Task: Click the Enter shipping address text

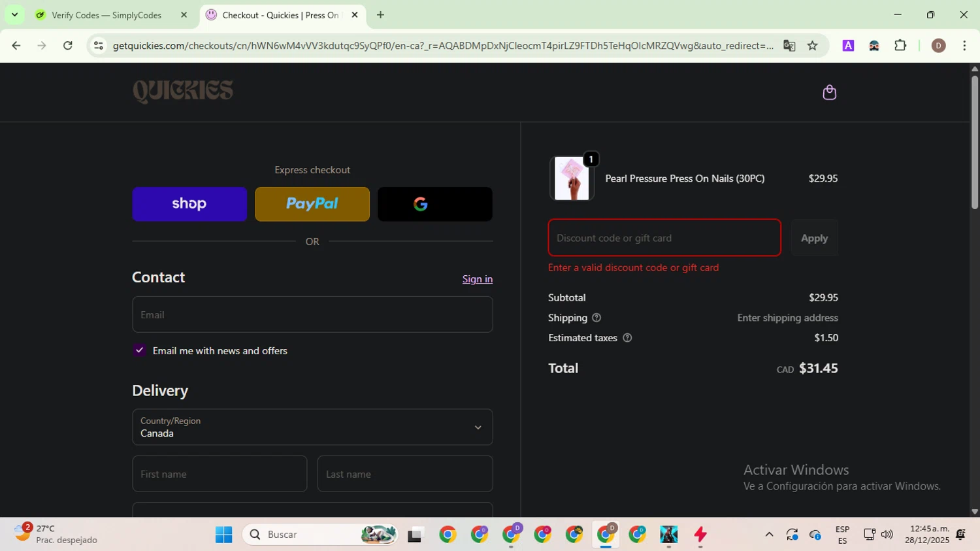Action: point(787,318)
